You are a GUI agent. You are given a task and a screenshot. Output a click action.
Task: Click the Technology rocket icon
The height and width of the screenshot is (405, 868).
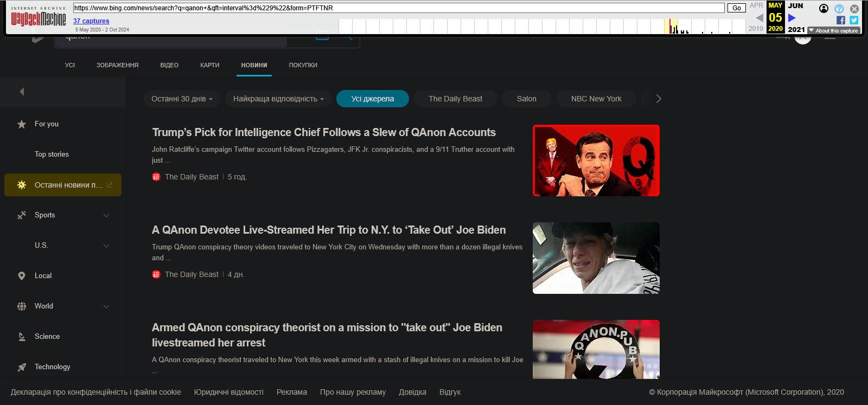(22, 367)
